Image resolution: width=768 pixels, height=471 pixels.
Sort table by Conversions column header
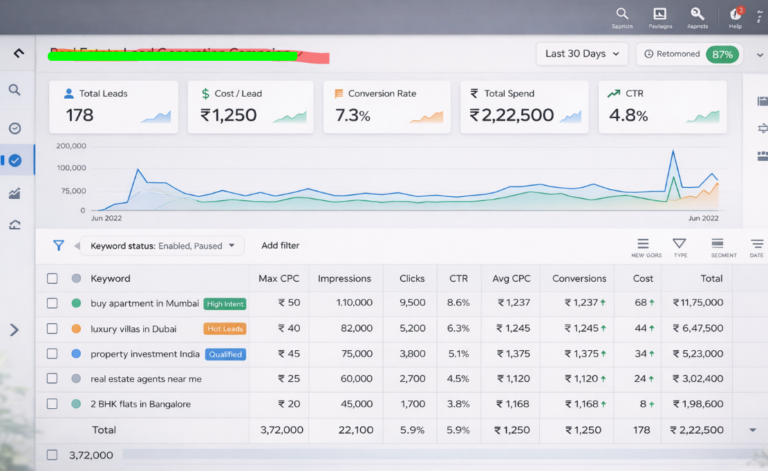[579, 278]
